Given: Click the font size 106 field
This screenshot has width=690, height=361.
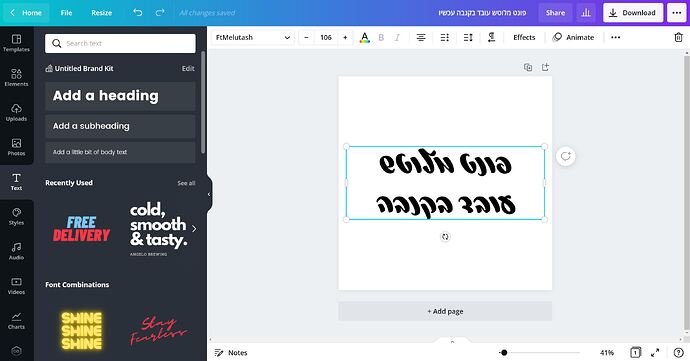Looking at the screenshot, I should 326,37.
